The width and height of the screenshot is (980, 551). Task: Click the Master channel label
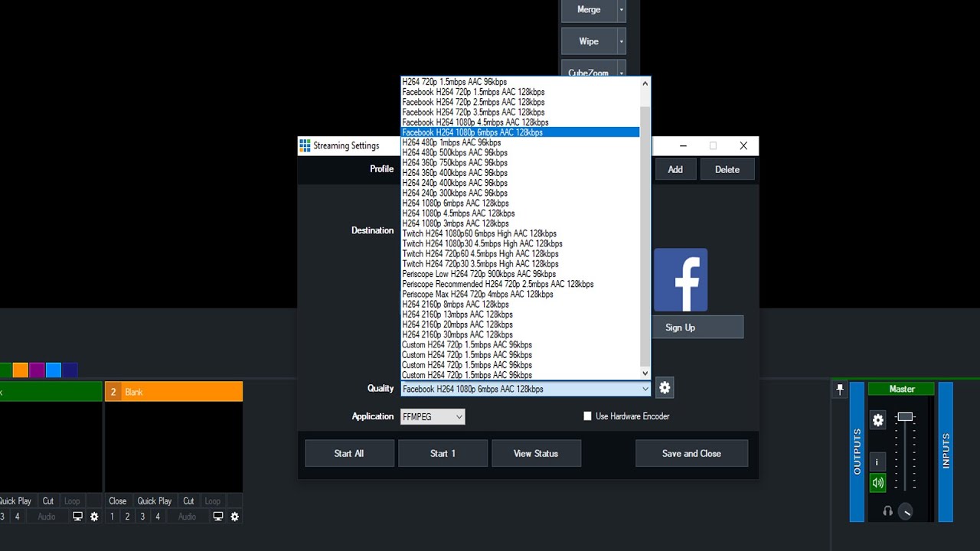[x=902, y=389]
